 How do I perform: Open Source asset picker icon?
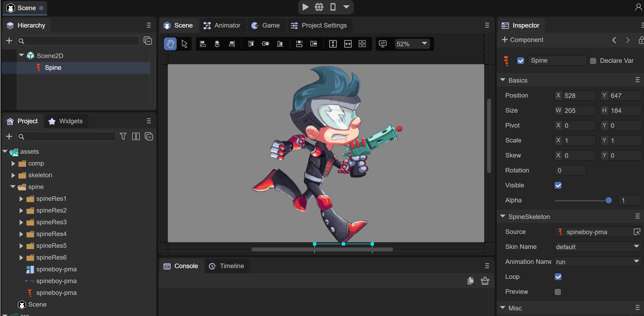coord(637,232)
